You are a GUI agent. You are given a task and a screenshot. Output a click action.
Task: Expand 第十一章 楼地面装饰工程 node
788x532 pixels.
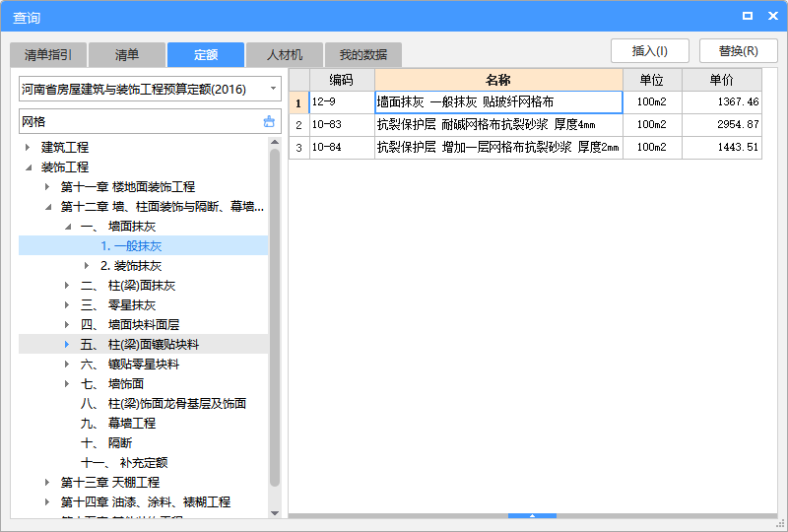[x=47, y=187]
